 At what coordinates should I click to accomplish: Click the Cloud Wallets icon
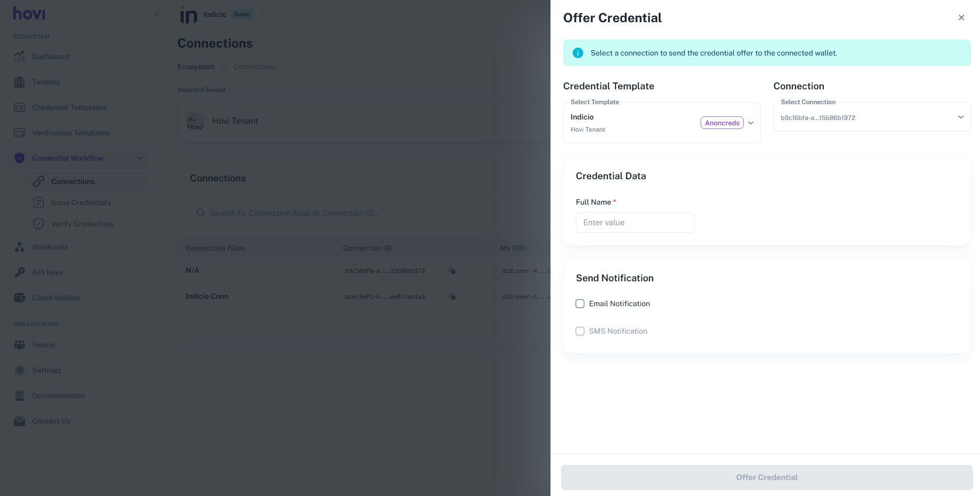(x=20, y=298)
